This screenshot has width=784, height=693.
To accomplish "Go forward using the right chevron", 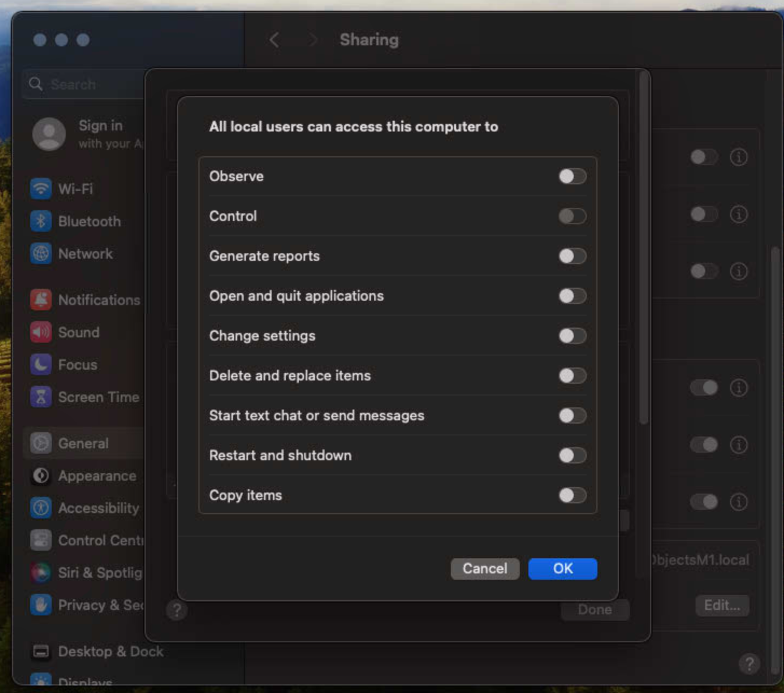I will click(313, 39).
